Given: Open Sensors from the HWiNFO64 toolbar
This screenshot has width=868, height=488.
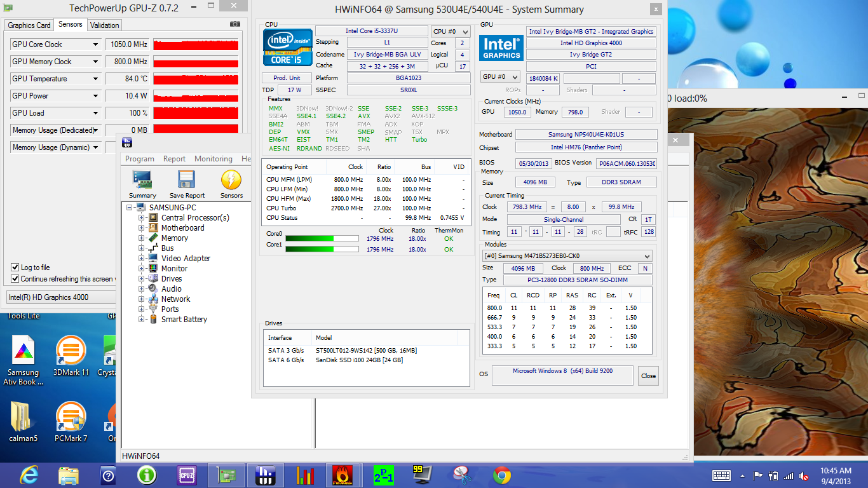Looking at the screenshot, I should tap(231, 184).
